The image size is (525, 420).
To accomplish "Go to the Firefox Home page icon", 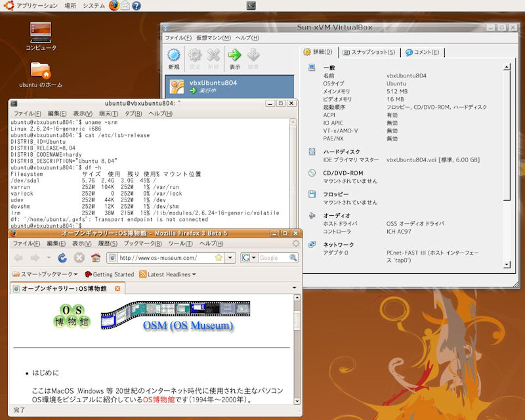I will [96, 257].
